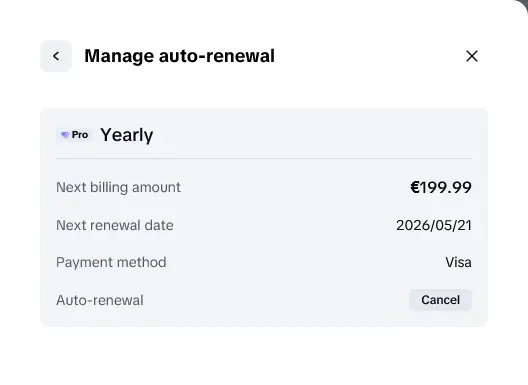528x385 pixels.
Task: Click the purple diamond icon in Pro badge
Action: point(65,135)
